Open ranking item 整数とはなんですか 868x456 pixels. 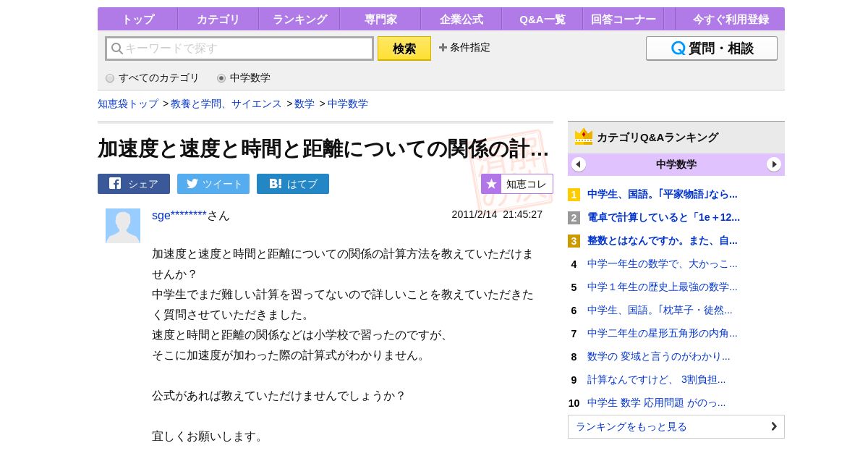[x=663, y=240]
